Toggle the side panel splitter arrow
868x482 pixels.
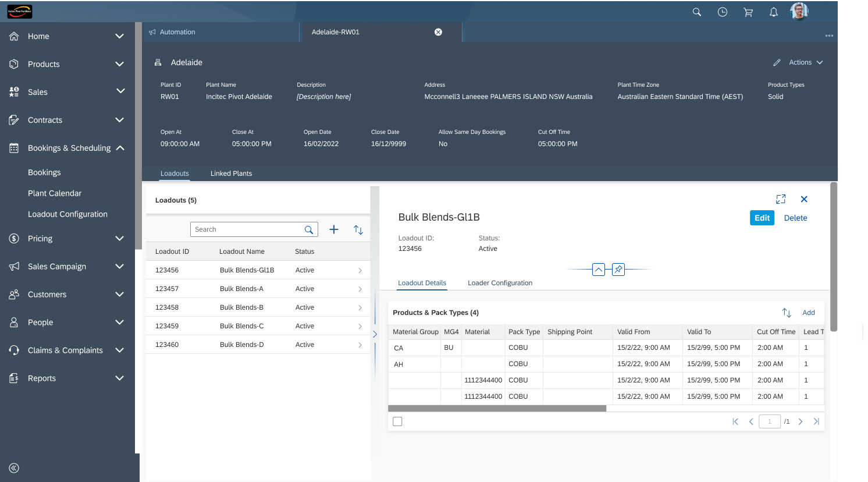(x=375, y=334)
